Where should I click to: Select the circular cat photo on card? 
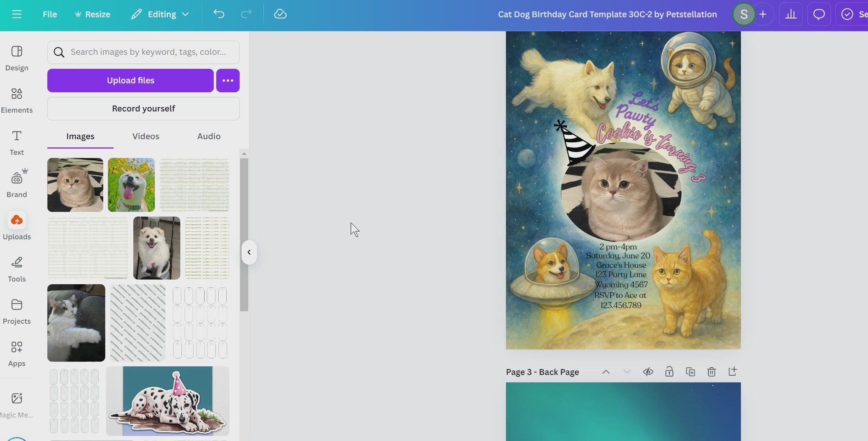click(621, 193)
